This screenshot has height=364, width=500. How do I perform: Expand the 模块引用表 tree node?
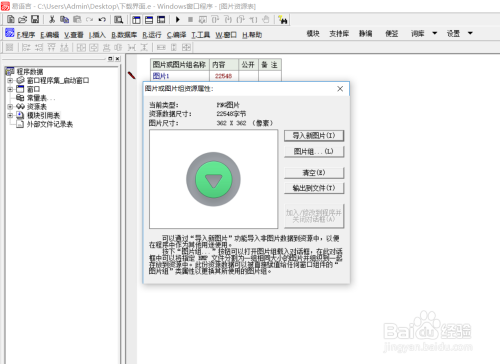[x=10, y=115]
